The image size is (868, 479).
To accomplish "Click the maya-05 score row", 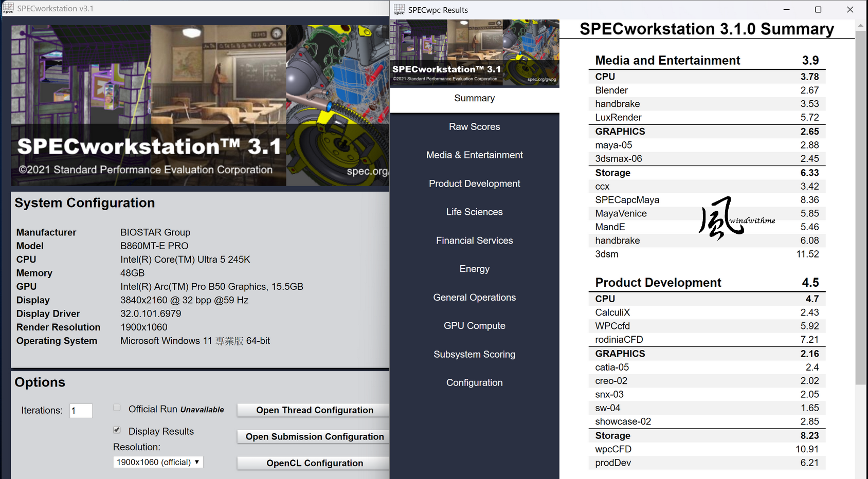I will coord(707,145).
